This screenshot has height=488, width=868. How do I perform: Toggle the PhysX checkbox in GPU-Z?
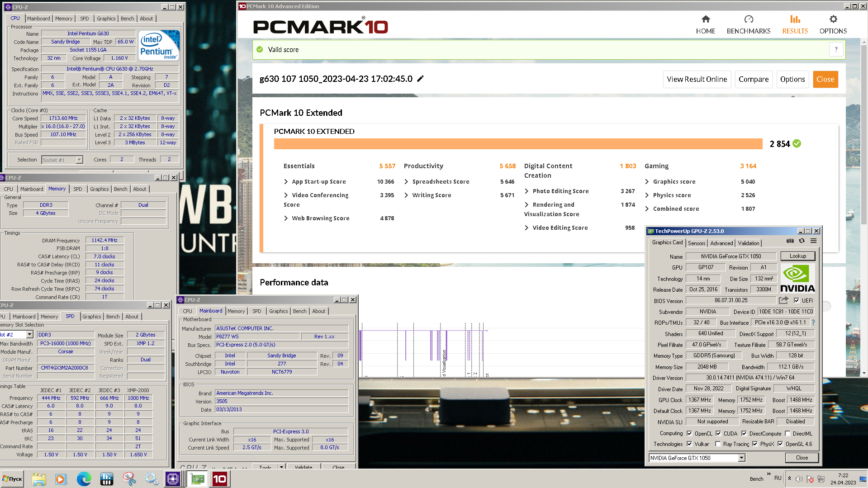click(x=755, y=444)
